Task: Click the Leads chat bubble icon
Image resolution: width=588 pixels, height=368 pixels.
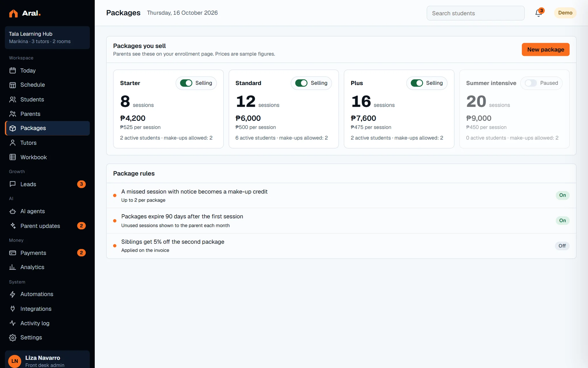Action: pos(13,184)
